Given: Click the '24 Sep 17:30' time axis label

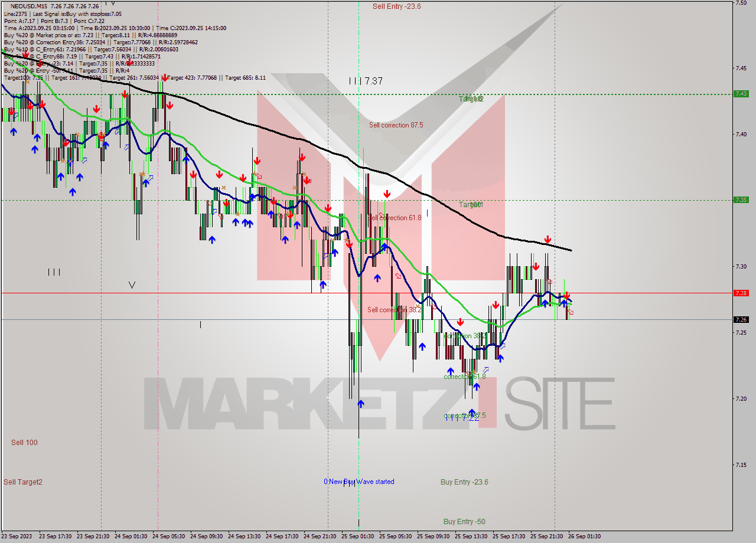Looking at the screenshot, I should (x=282, y=537).
